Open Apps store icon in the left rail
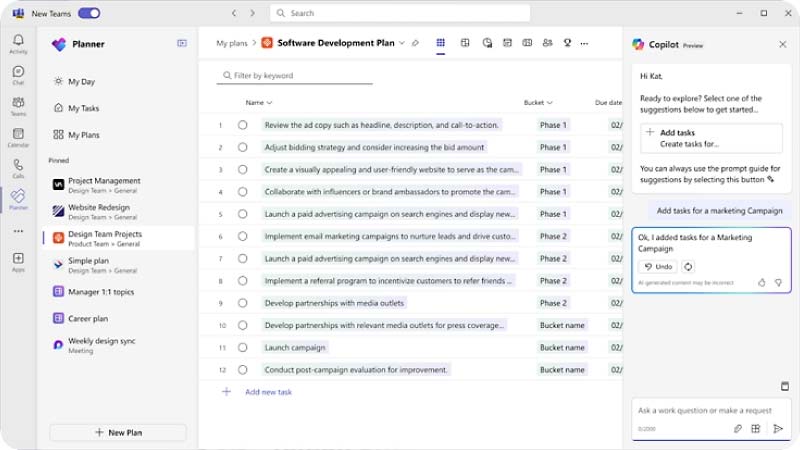Screen dimensions: 800x450 coord(18,262)
